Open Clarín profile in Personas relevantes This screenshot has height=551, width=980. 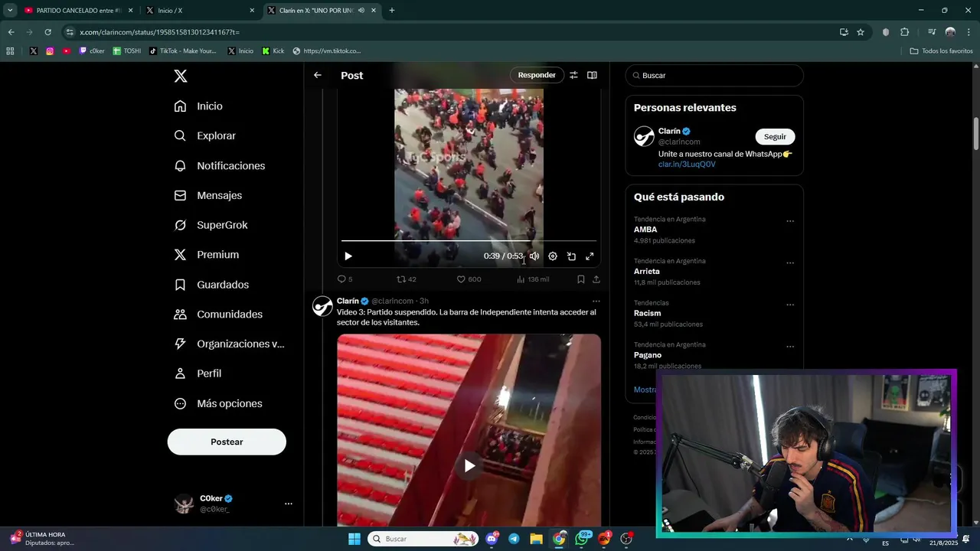point(669,132)
